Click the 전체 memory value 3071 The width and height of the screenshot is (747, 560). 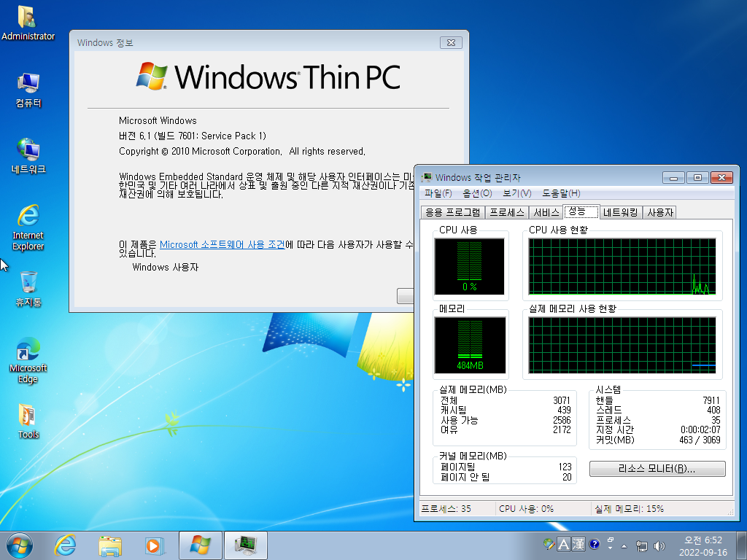tap(562, 400)
